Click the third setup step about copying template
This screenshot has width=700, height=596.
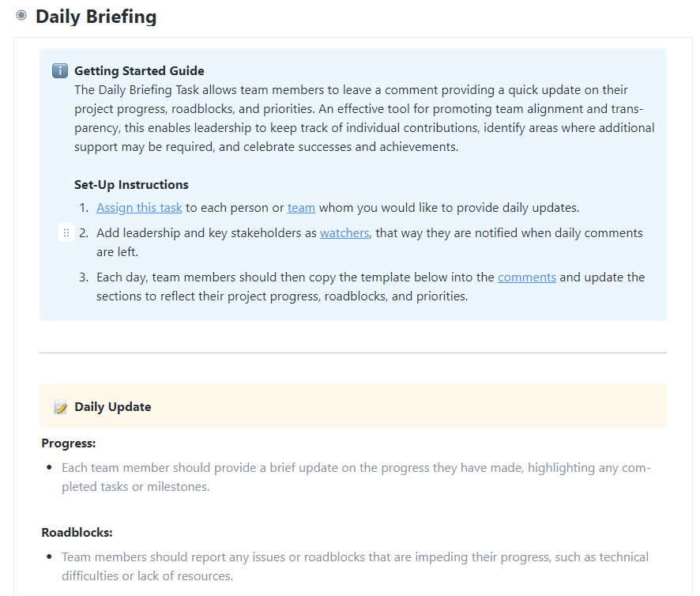pos(371,286)
